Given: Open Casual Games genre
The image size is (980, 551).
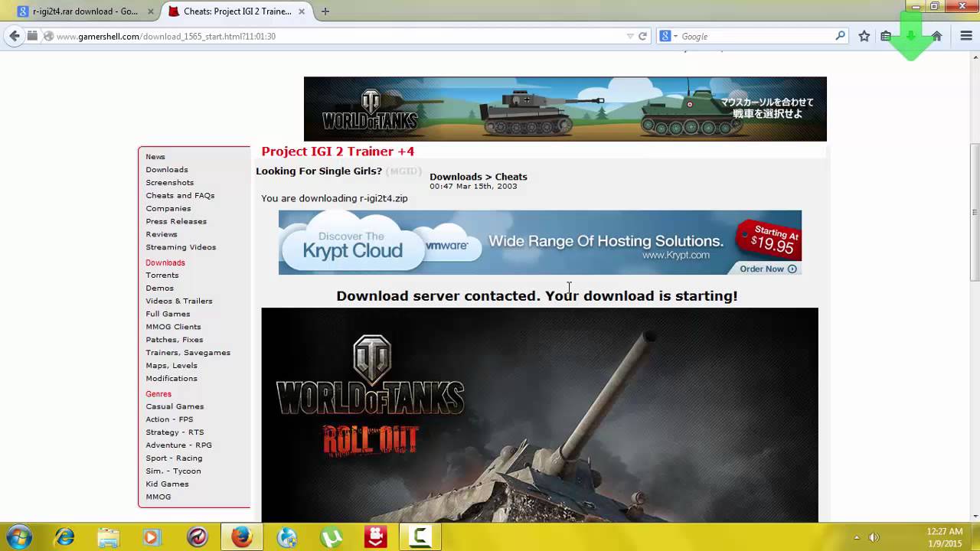Looking at the screenshot, I should [175, 407].
